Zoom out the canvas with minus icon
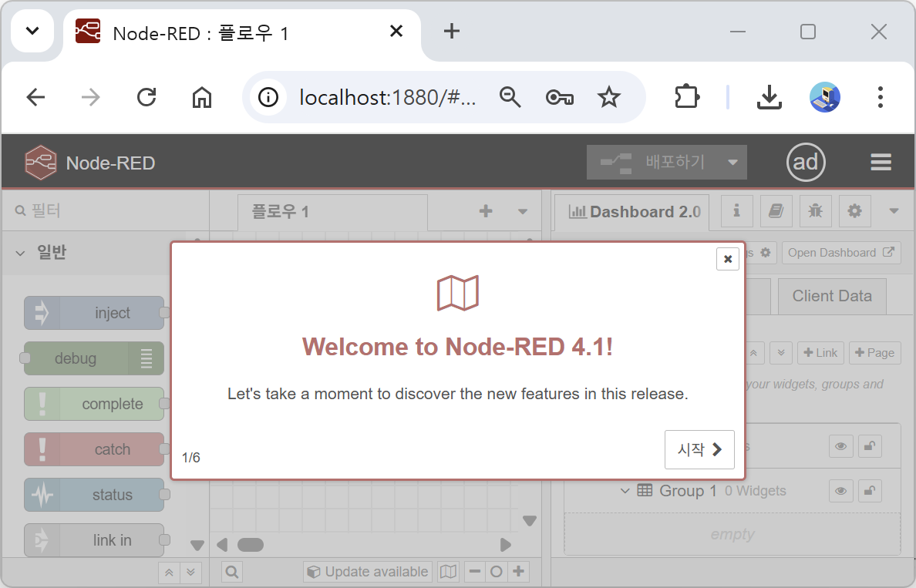The height and width of the screenshot is (588, 916). coord(475,572)
